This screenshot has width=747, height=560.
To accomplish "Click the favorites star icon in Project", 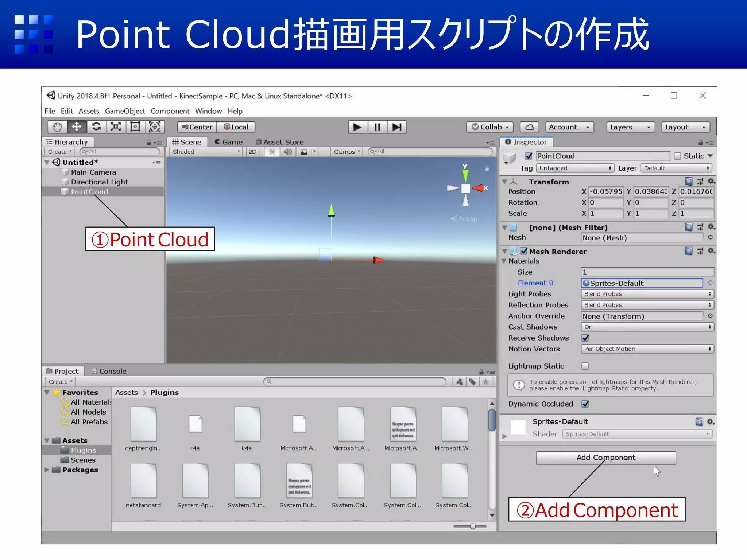I will pyautogui.click(x=485, y=382).
